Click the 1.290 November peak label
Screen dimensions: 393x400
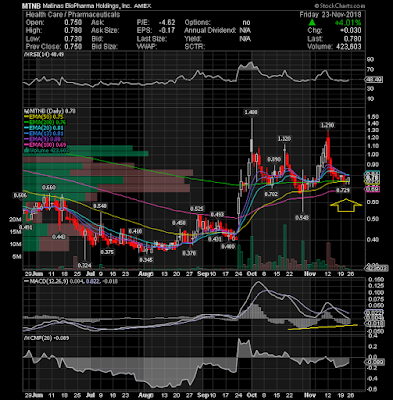pos(327,125)
